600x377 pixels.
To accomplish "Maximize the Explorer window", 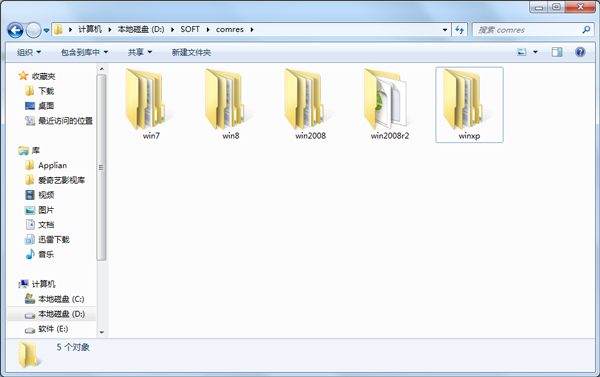I will pos(556,7).
